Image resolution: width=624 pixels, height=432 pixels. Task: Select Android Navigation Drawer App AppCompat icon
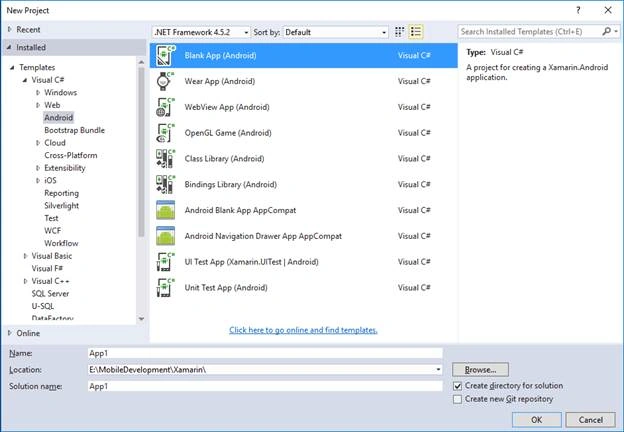point(165,236)
